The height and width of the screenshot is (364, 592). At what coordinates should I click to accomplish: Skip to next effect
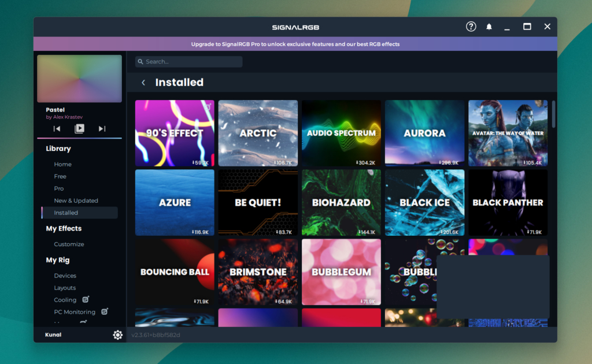click(102, 129)
